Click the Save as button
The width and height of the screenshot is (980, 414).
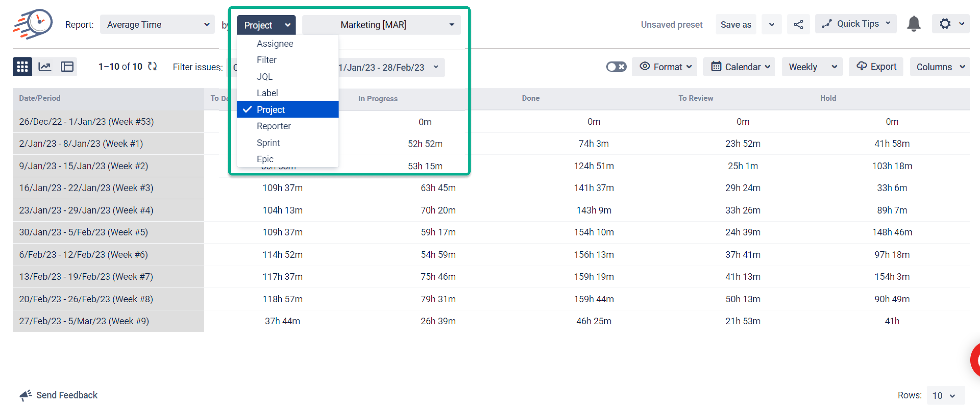[735, 24]
